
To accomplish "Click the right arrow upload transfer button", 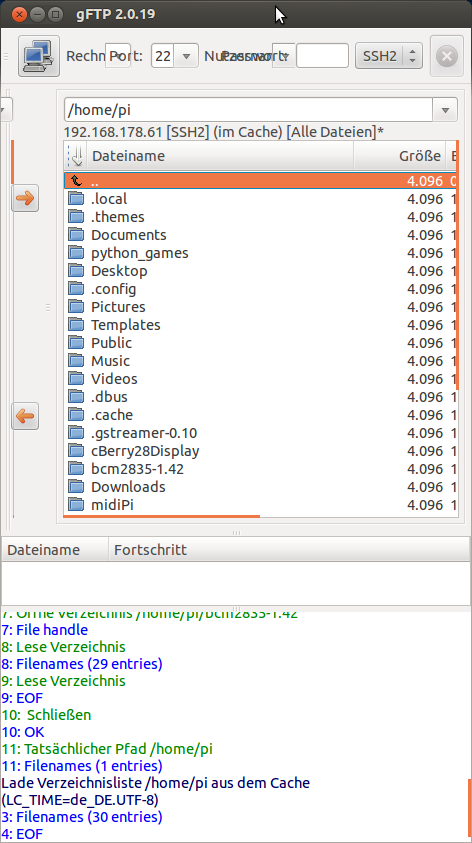I will coord(25,198).
